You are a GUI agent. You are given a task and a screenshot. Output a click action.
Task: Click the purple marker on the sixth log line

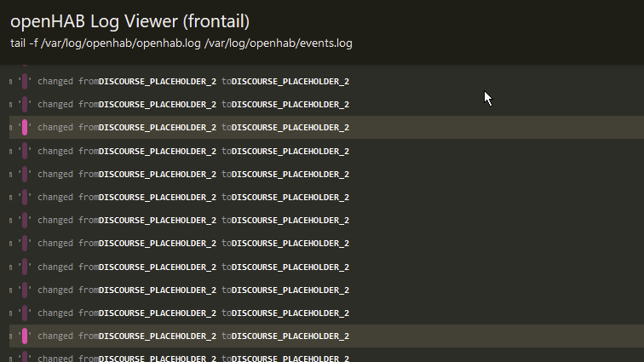pyautogui.click(x=25, y=197)
